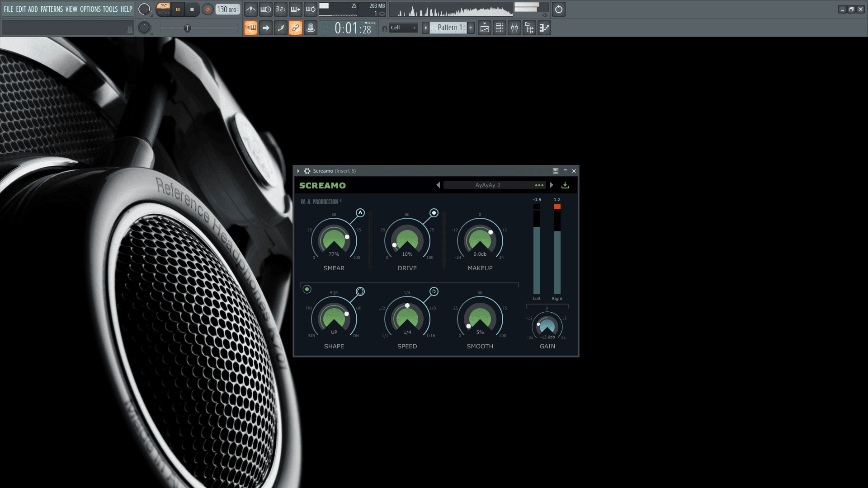This screenshot has height=488, width=868.
Task: Open the FILE menu
Action: pyautogui.click(x=9, y=9)
